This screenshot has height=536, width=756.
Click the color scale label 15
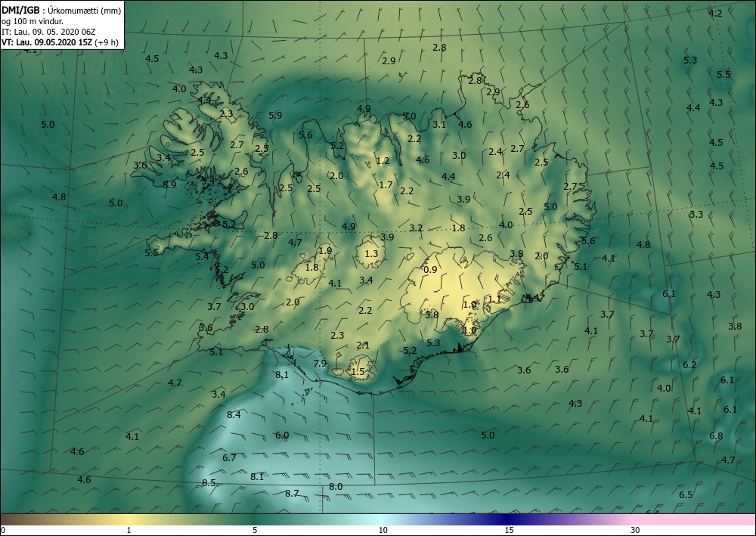509,530
